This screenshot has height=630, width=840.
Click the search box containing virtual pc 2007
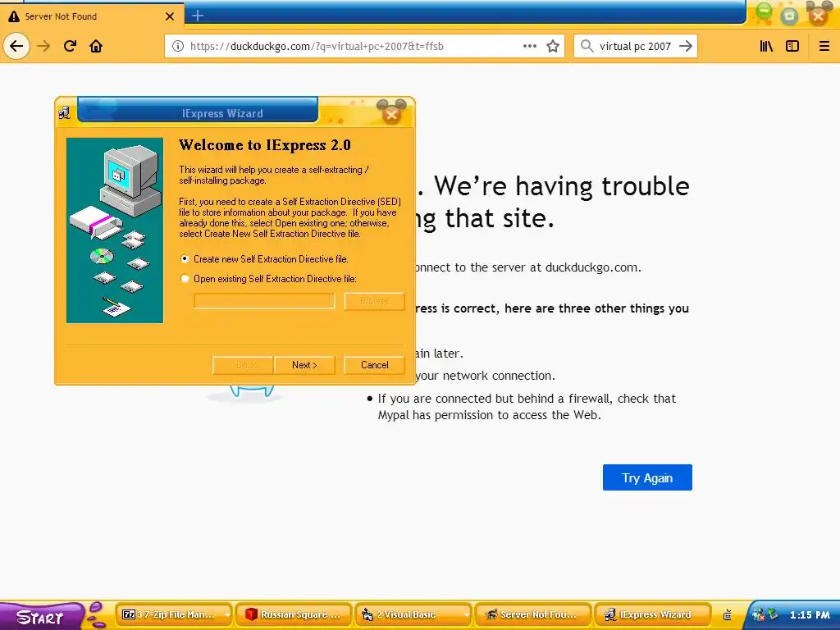(x=635, y=46)
